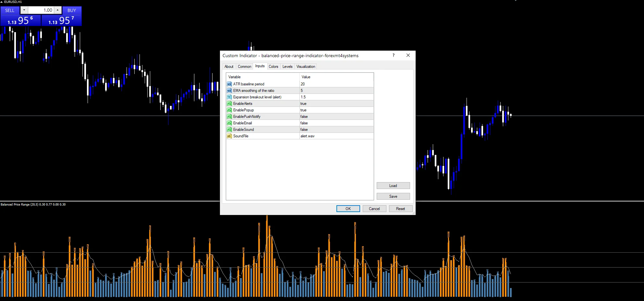
Task: Select the Inputs tab
Action: click(x=260, y=66)
